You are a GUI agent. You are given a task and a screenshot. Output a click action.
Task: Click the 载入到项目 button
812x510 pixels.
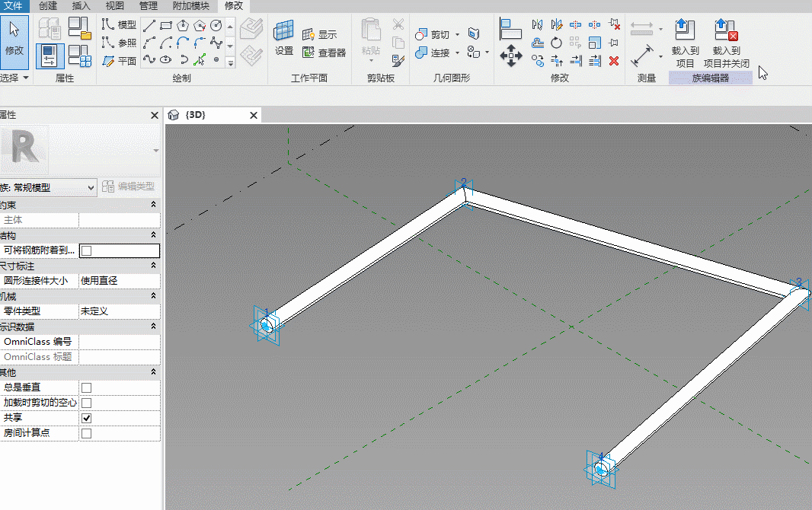(685, 43)
